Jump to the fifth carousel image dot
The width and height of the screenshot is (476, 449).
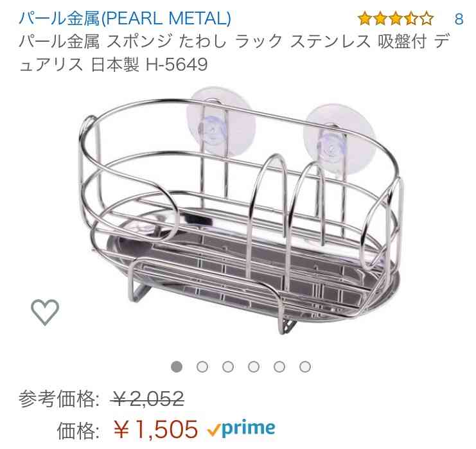tap(279, 366)
